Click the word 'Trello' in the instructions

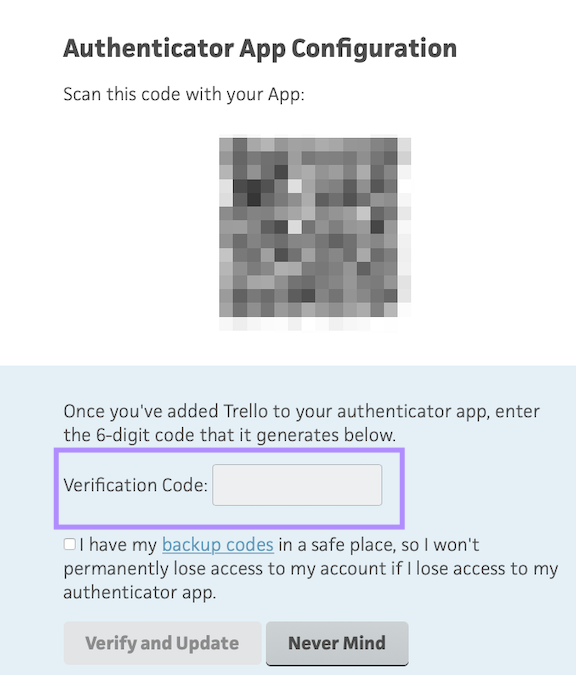tap(246, 412)
